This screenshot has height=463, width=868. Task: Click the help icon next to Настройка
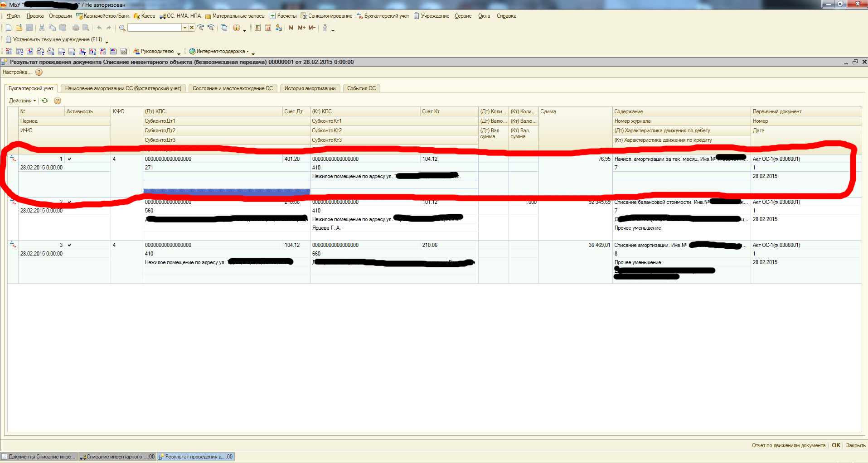pyautogui.click(x=39, y=72)
